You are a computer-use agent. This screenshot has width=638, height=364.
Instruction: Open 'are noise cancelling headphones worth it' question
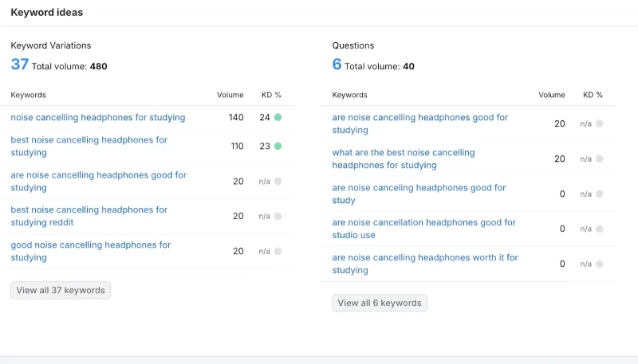(425, 264)
